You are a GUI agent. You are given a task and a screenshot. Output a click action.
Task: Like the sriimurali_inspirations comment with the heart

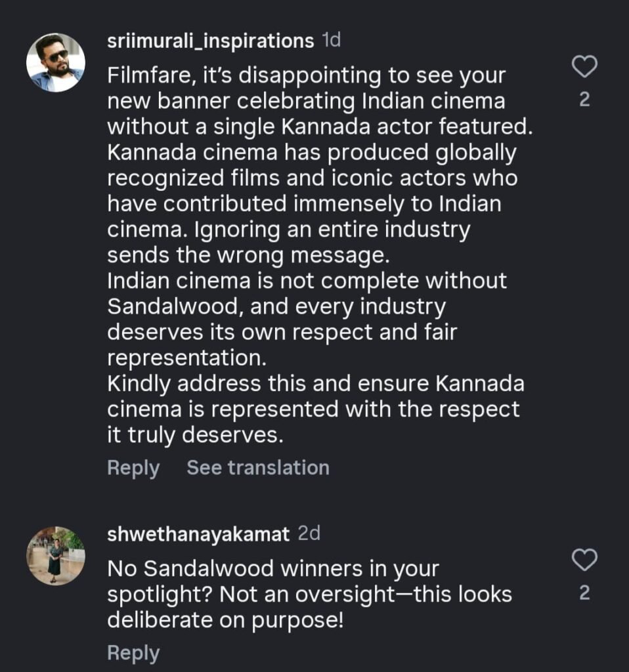(584, 67)
